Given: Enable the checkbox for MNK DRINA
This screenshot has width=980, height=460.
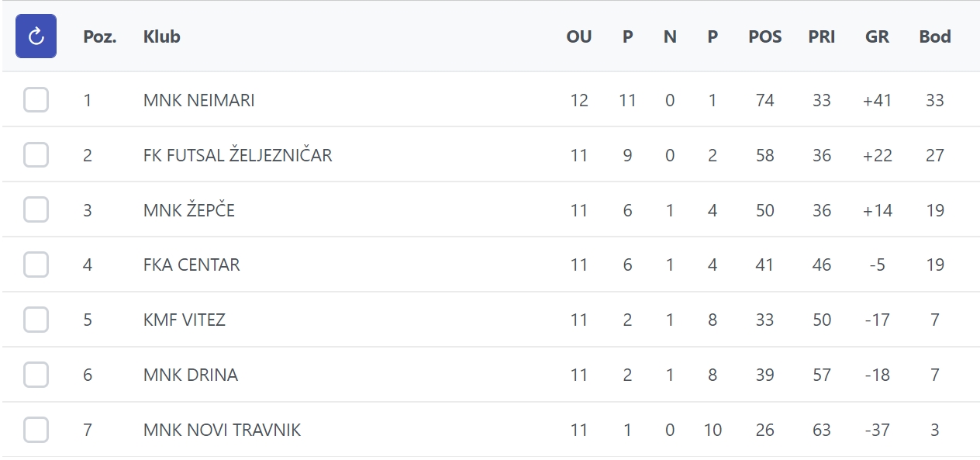Looking at the screenshot, I should (36, 375).
